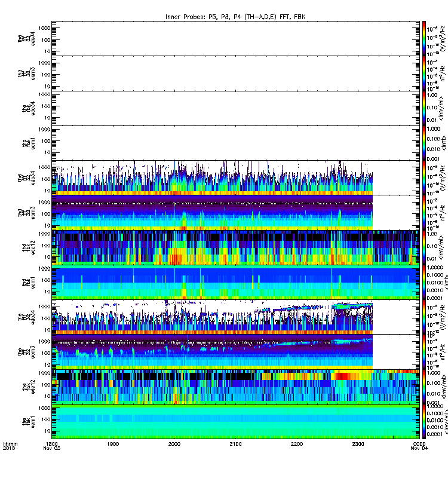Click the "Nov 04" date label
Image resolution: width=448 pixels, height=478 pixels.
419,448
